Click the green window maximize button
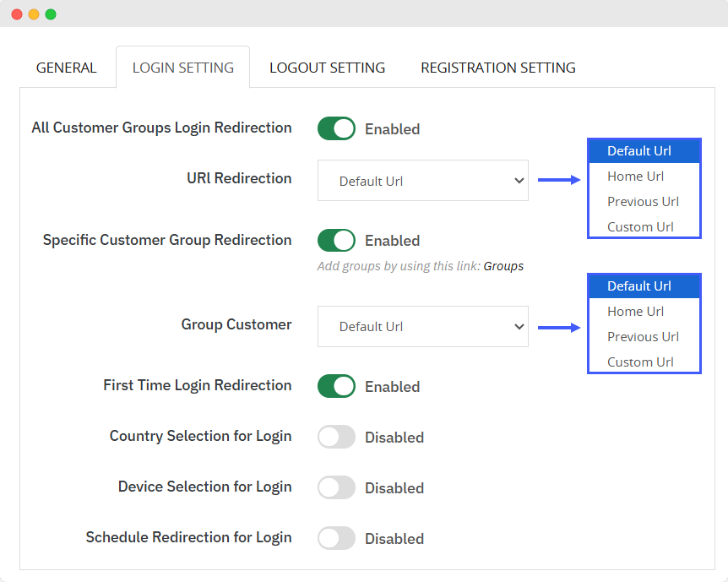This screenshot has width=728, height=582. pos(51,14)
